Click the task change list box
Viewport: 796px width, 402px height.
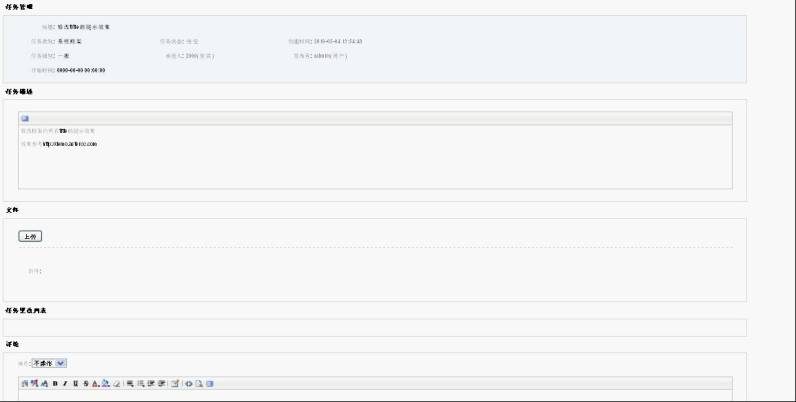(x=375, y=327)
